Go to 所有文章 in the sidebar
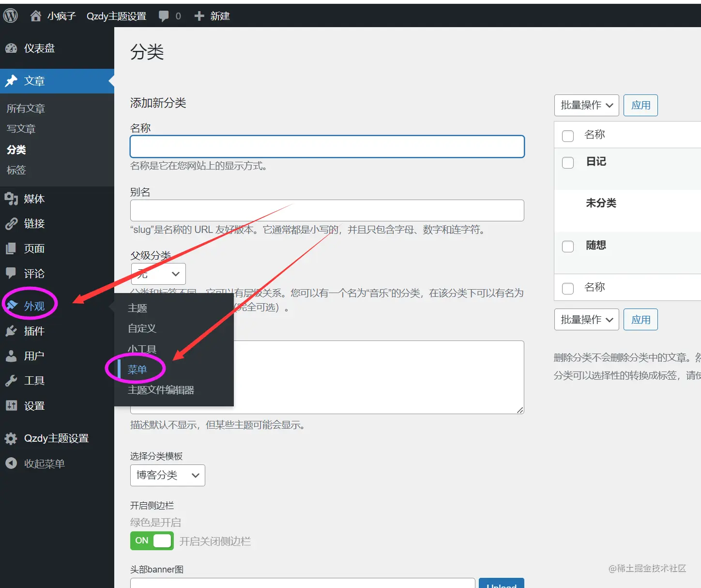 [26, 108]
